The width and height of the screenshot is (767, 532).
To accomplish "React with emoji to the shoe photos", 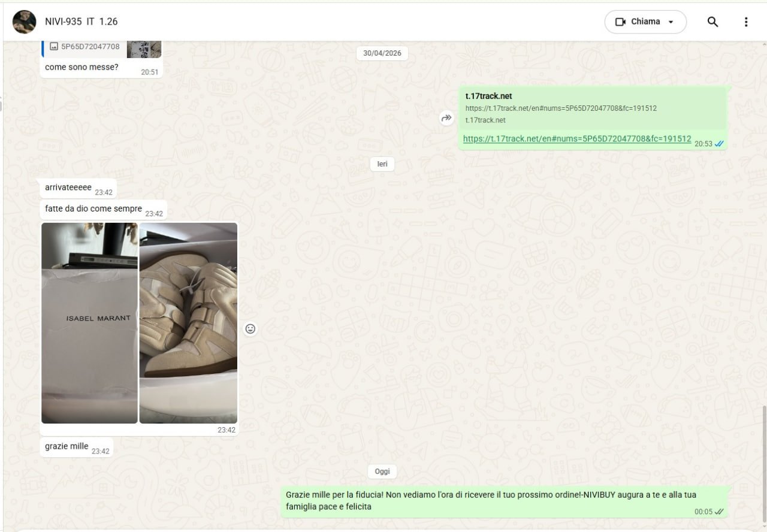I will (x=250, y=329).
